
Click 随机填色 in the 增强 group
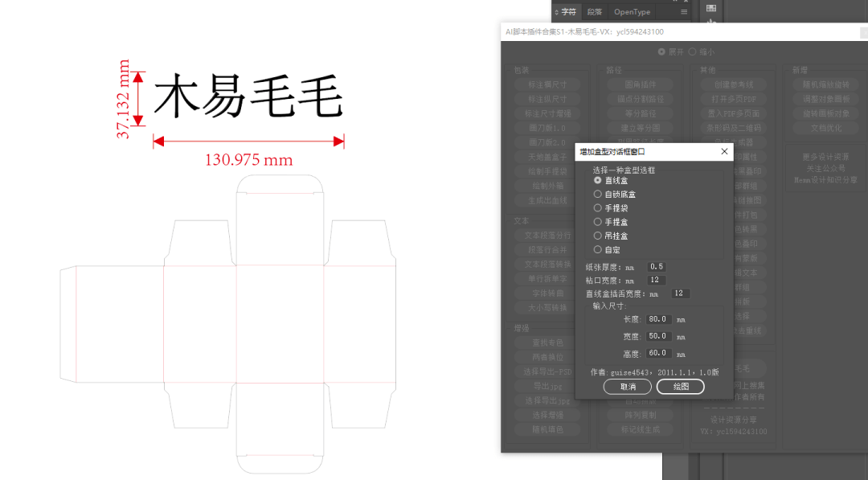547,429
